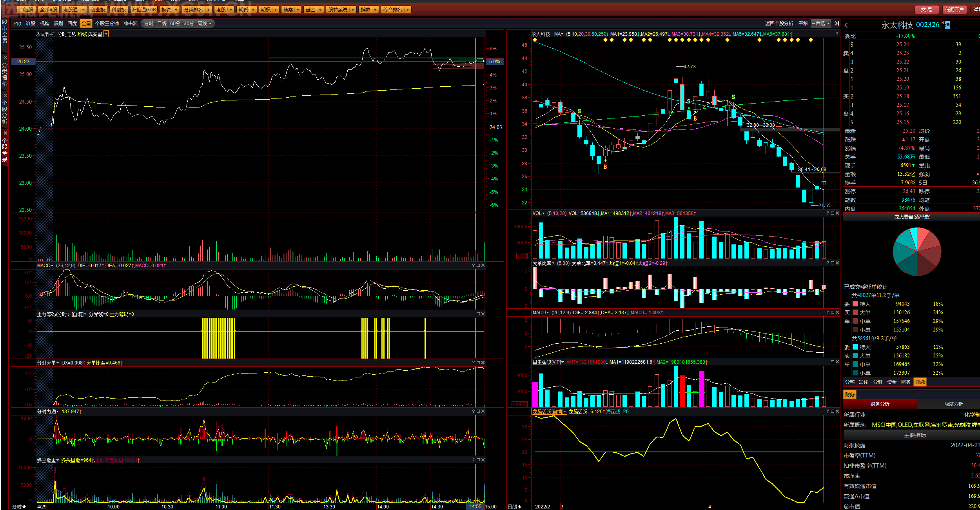Click the red 特大 buy-order color swatch
The image size is (980, 510).
tap(855, 304)
